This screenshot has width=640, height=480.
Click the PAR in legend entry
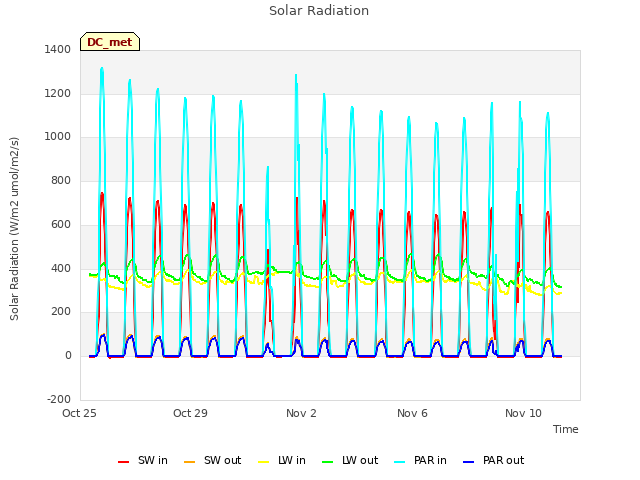421,460
